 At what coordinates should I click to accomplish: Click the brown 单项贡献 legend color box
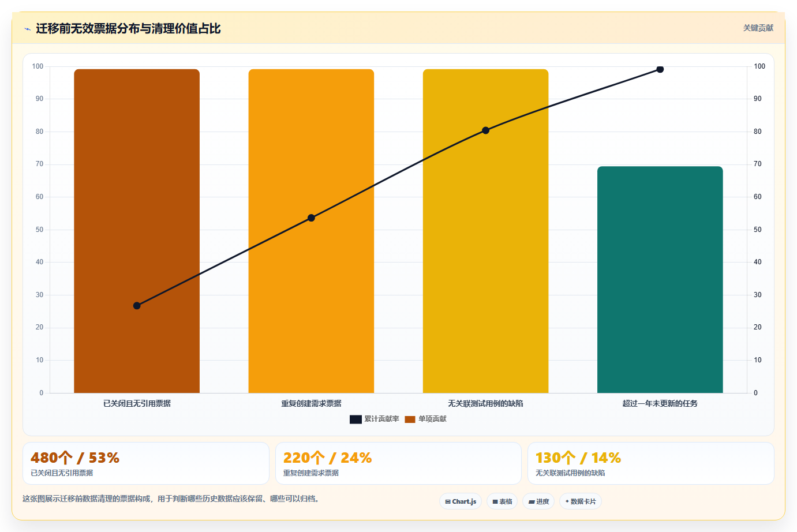(410, 419)
